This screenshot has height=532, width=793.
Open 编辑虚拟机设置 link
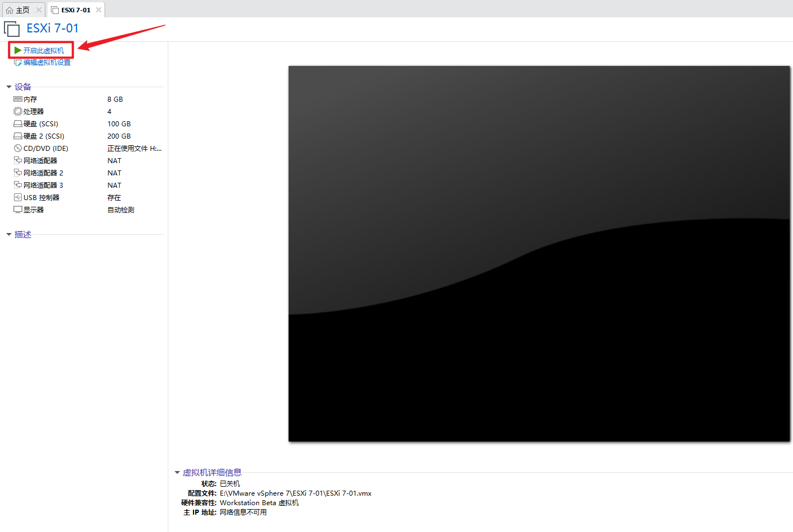(x=47, y=63)
